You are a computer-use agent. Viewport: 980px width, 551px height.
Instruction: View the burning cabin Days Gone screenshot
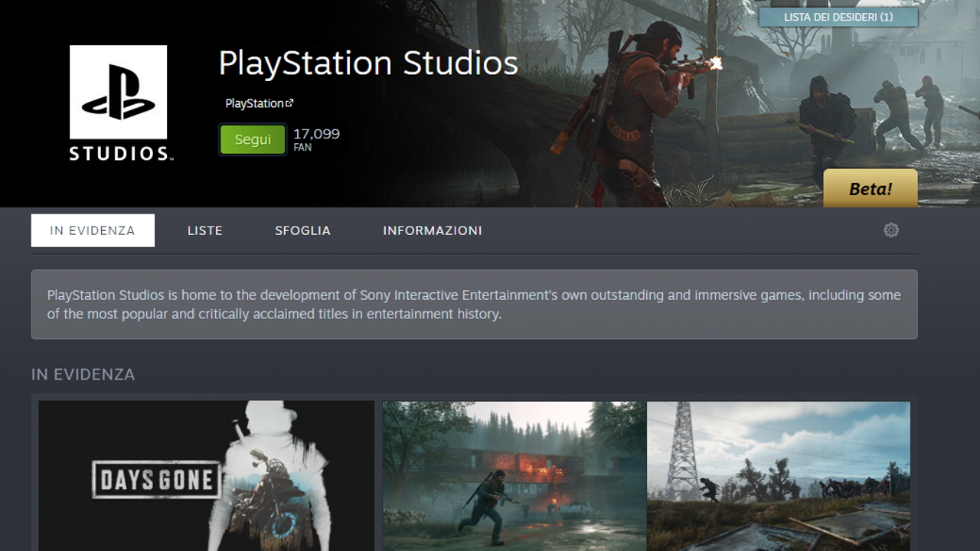coord(514,476)
